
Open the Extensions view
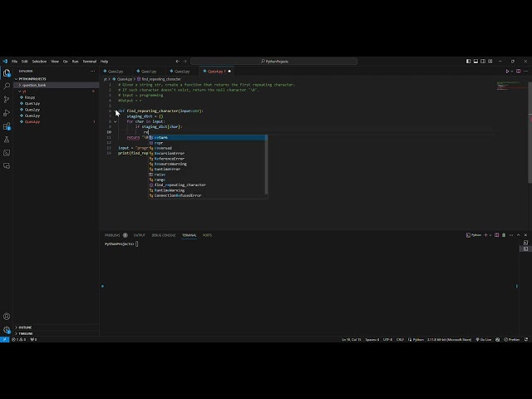7,126
